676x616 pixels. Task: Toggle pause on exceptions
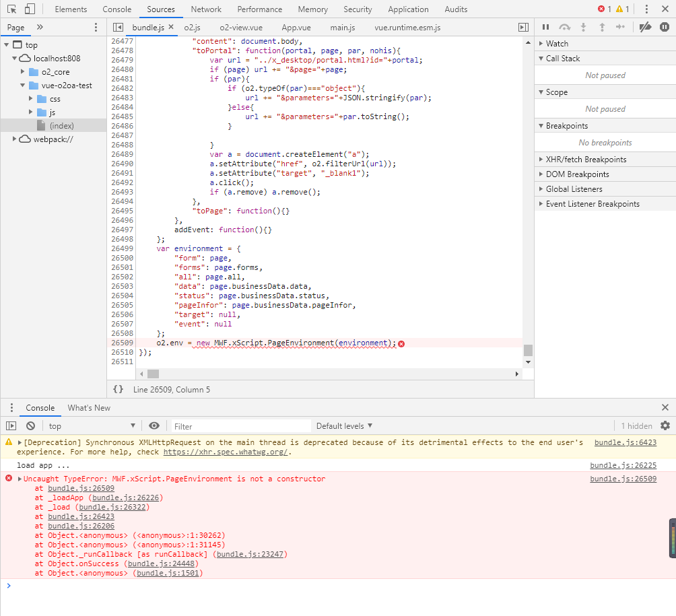click(x=665, y=27)
